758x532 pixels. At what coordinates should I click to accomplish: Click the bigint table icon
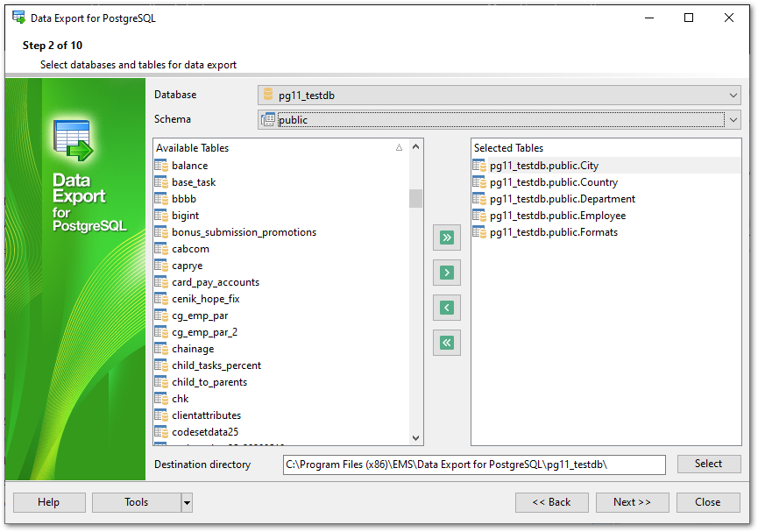[161, 216]
